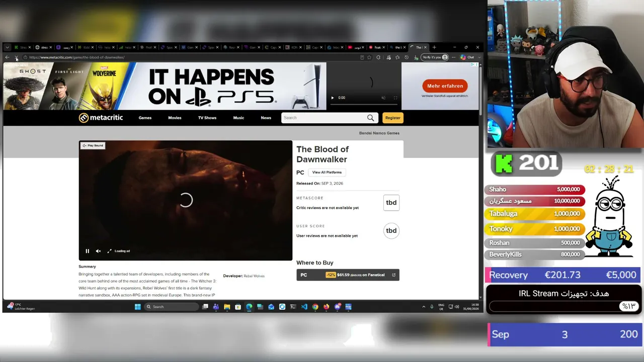The image size is (644, 362).
Task: Open the TV Shows menu
Action: [x=207, y=118]
